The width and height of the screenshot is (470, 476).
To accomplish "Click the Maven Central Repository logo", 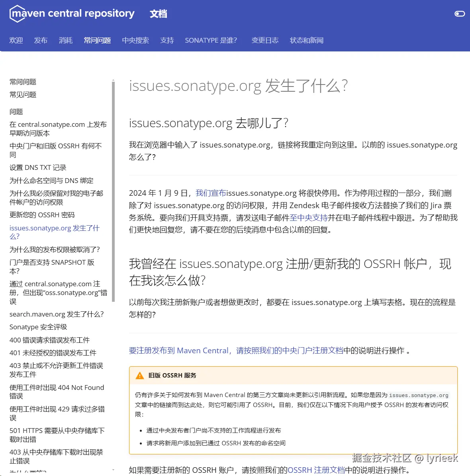I will (x=72, y=13).
